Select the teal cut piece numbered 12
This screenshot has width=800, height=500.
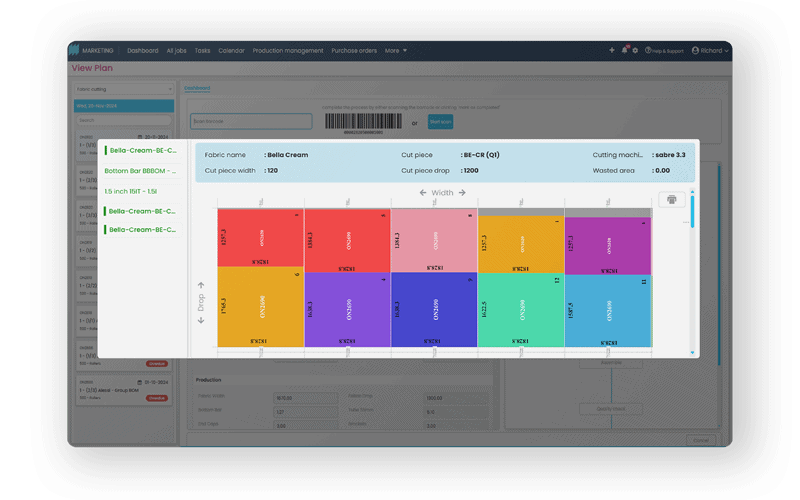[521, 310]
